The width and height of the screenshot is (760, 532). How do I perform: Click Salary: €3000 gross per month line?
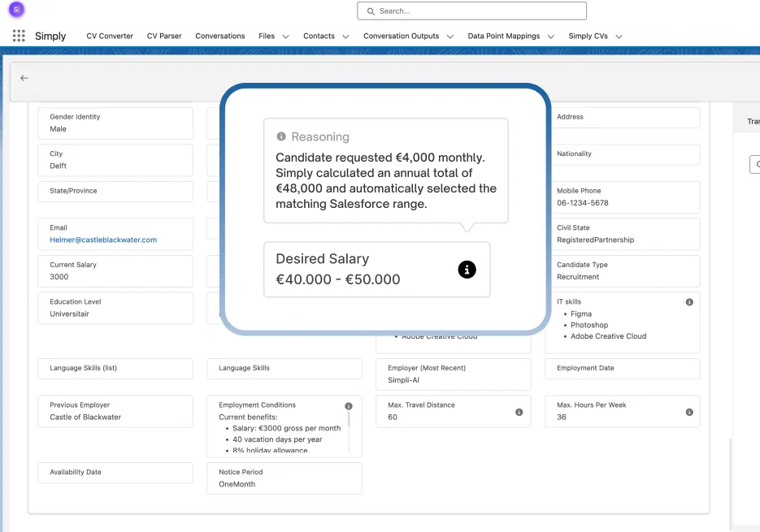pos(286,428)
